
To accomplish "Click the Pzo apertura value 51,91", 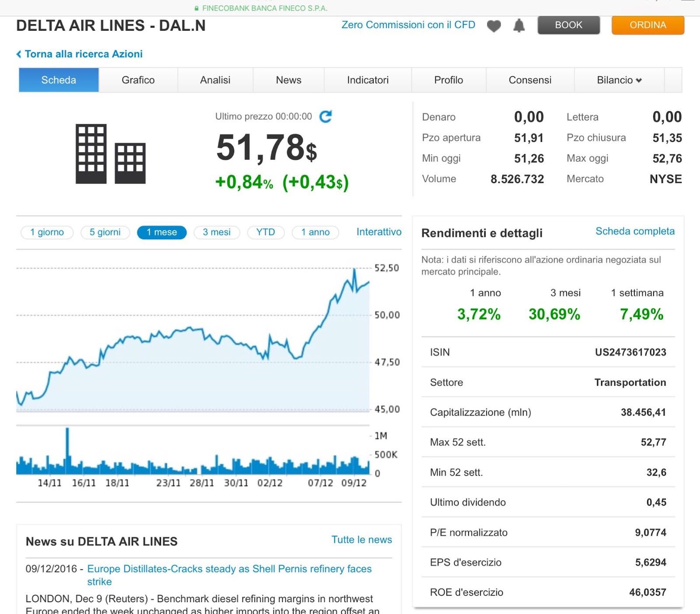I will pos(529,138).
